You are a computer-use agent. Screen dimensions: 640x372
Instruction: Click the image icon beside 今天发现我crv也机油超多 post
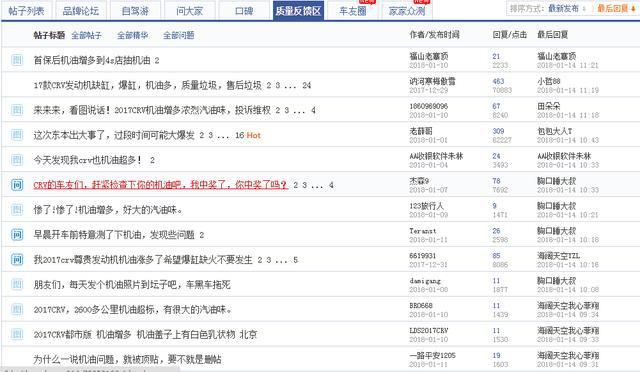coord(17,160)
